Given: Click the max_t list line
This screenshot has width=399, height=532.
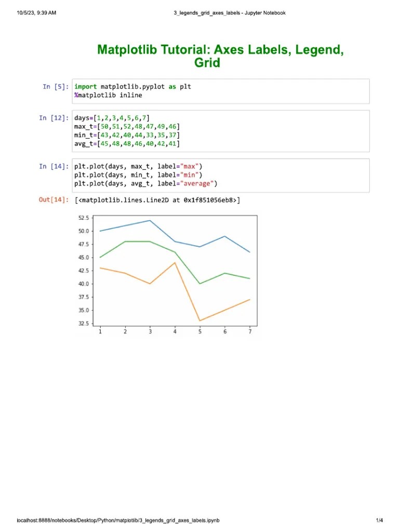Looking at the screenshot, I should [x=127, y=127].
